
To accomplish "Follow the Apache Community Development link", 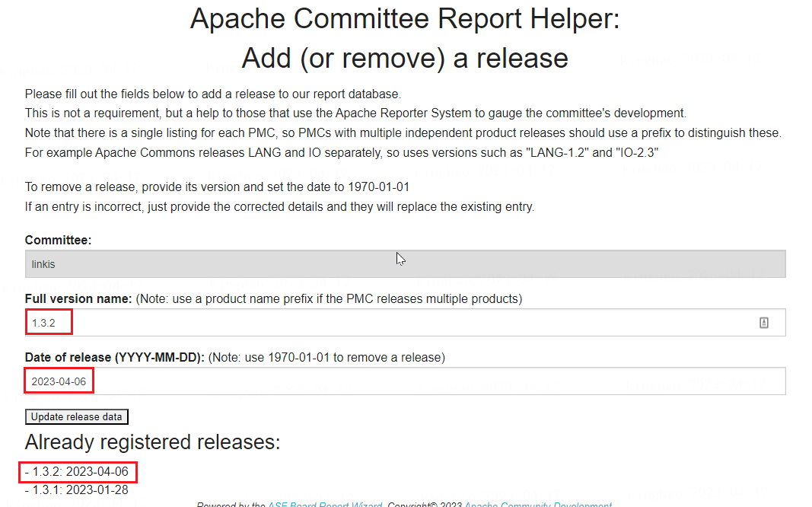I will coord(538,505).
